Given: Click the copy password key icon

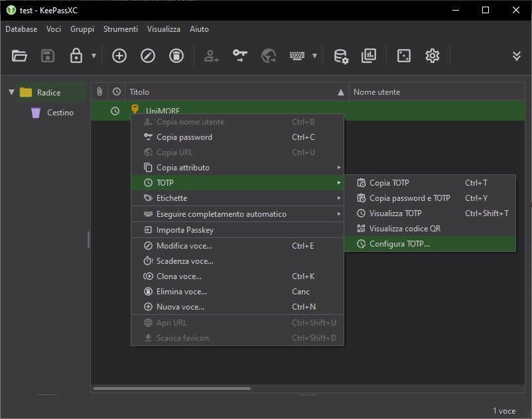Looking at the screenshot, I should (239, 56).
